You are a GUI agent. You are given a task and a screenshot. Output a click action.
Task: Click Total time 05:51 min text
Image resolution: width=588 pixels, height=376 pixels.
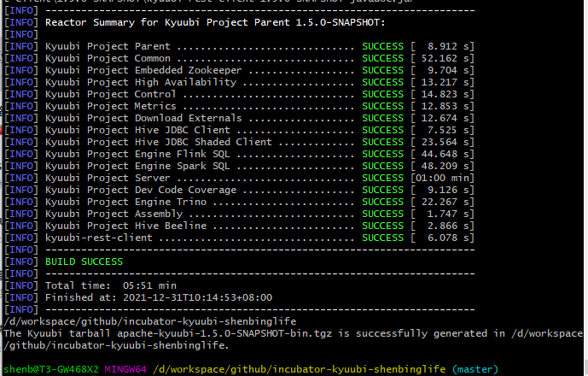(111, 286)
